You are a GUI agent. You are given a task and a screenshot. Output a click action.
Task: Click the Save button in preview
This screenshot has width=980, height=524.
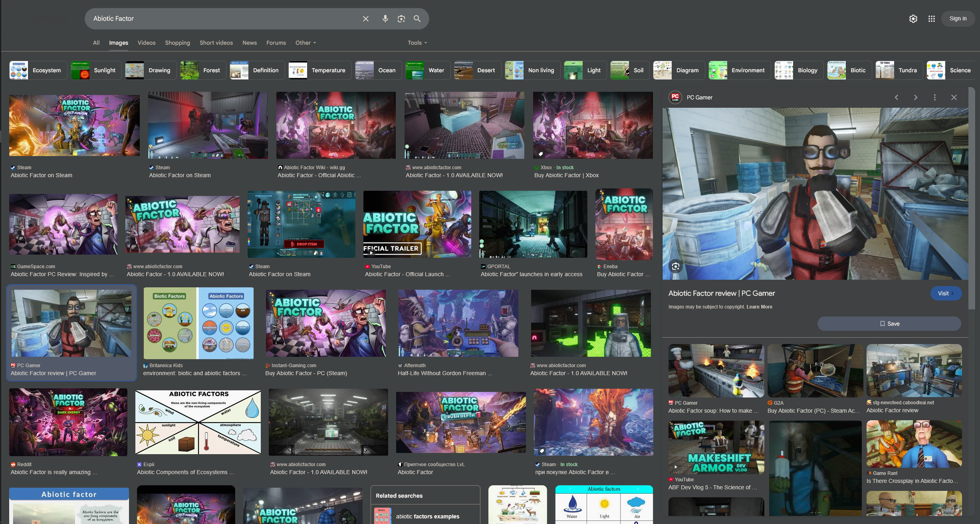[x=889, y=324]
